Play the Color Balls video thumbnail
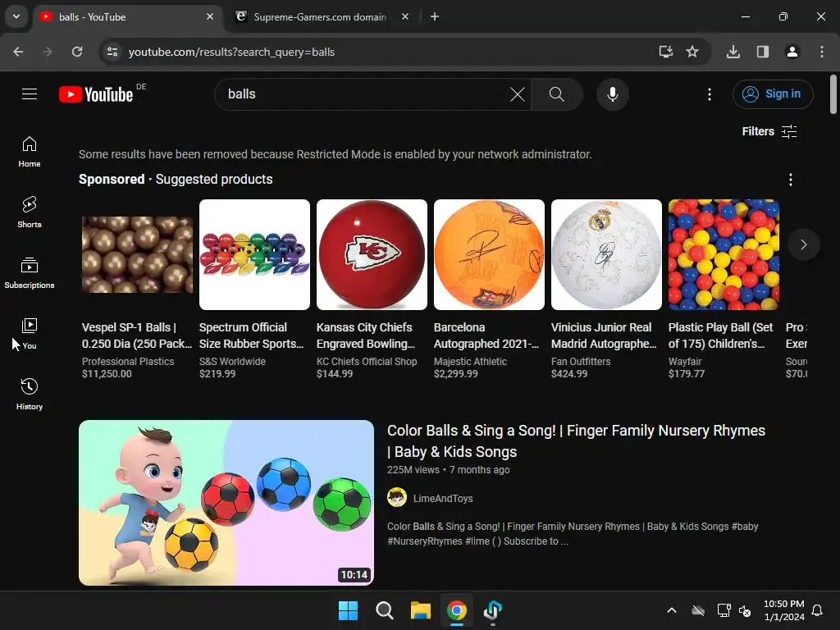The width and height of the screenshot is (840, 630). pyautogui.click(x=226, y=503)
